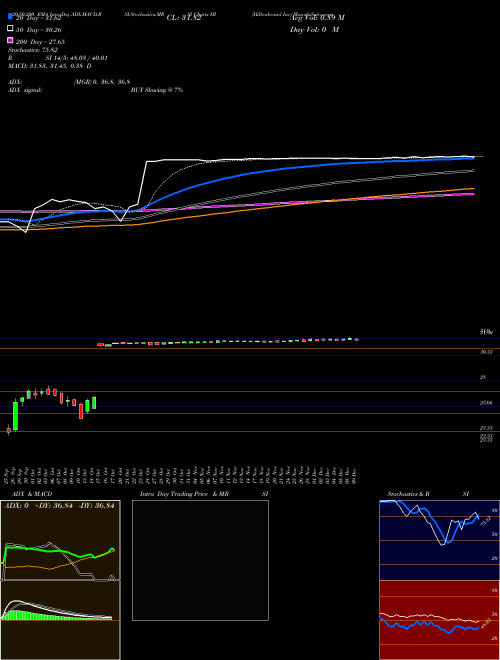This screenshot has width=500, height=660.
Task: Click the 'Stochastics: 73.82' reading
Action: coord(32,50)
